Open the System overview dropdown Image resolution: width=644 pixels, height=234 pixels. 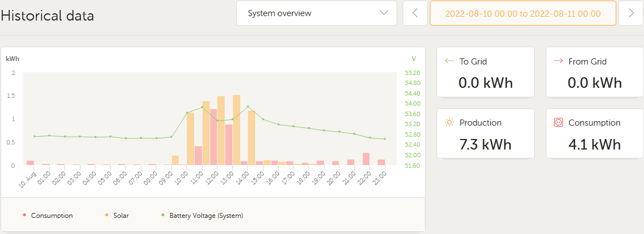316,13
